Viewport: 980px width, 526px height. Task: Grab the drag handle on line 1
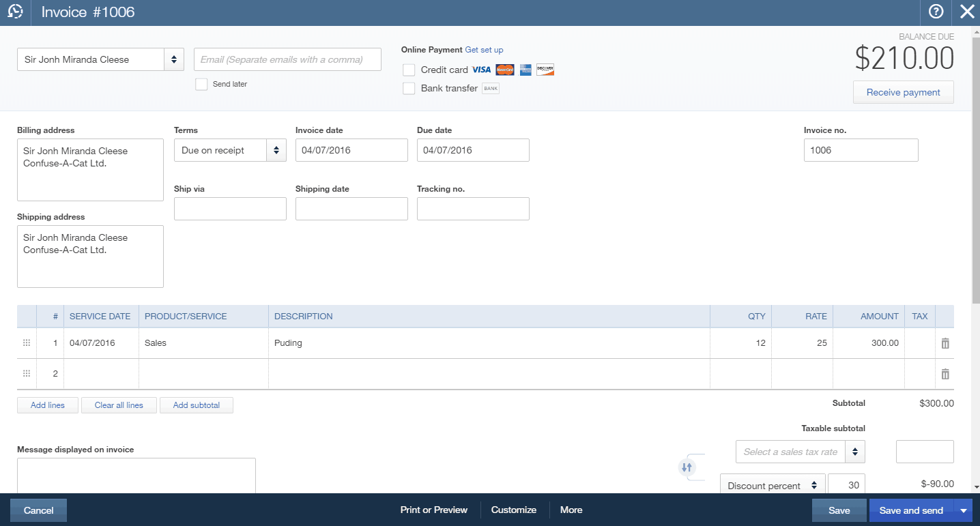[26, 343]
